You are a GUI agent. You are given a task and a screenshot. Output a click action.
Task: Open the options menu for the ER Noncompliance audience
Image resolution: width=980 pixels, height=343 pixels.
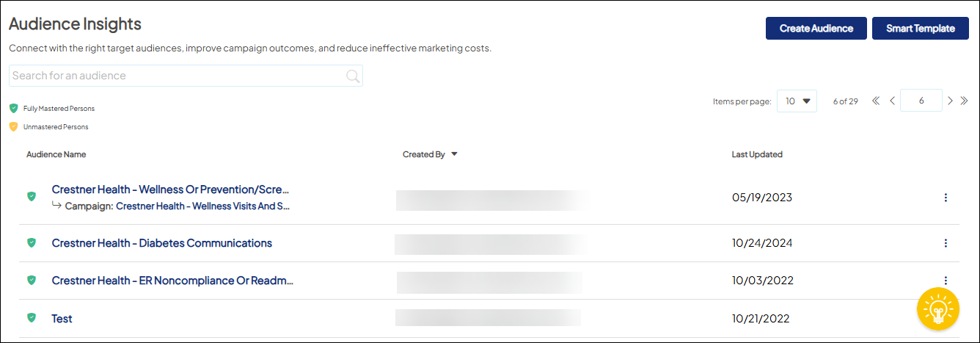point(946,280)
